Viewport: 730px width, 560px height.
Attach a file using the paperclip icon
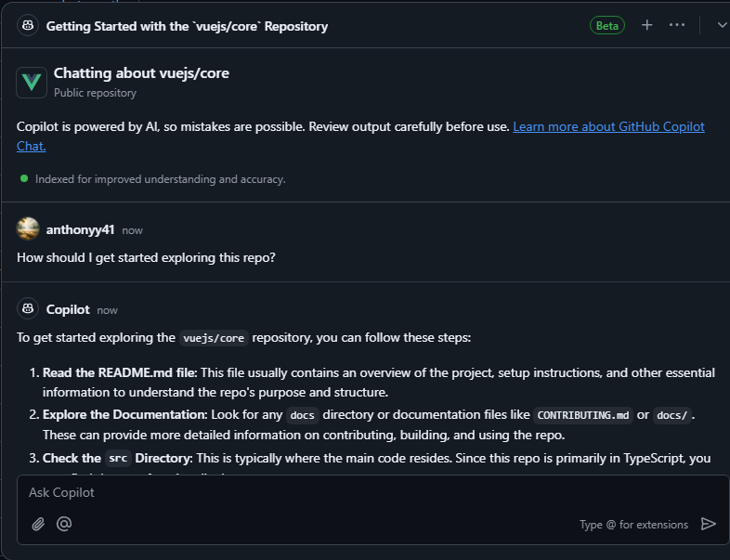pos(38,524)
